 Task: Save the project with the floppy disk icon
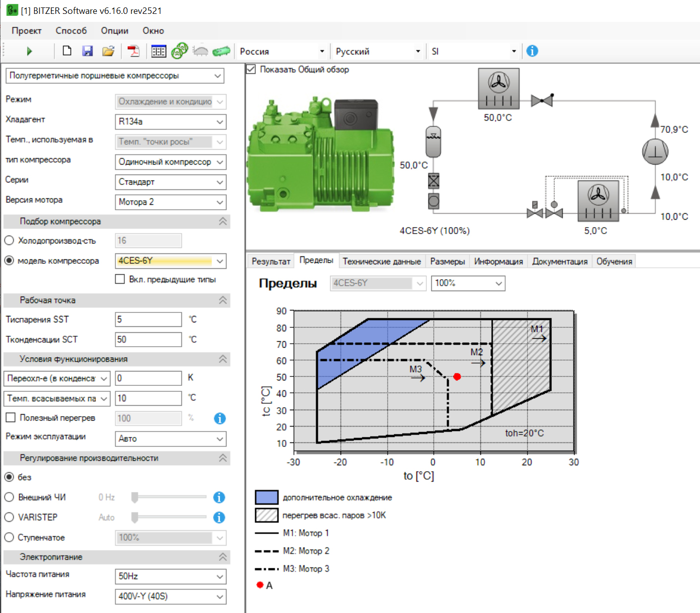pyautogui.click(x=88, y=51)
